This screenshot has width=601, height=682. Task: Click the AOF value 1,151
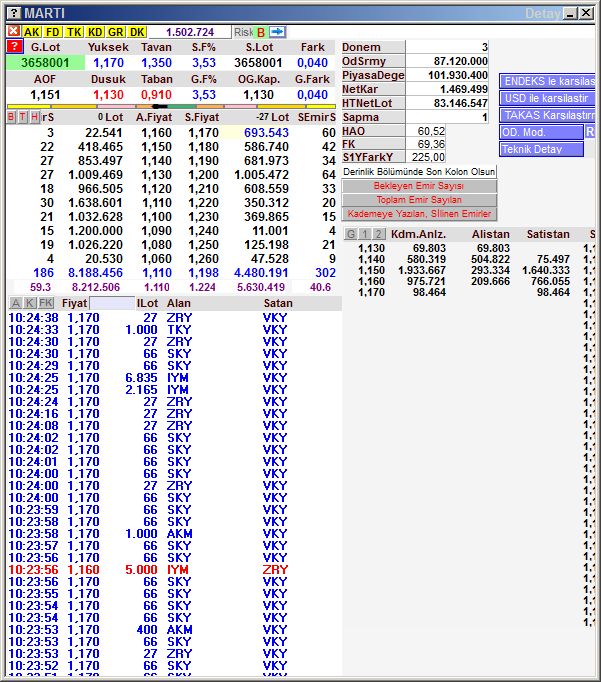45,95
